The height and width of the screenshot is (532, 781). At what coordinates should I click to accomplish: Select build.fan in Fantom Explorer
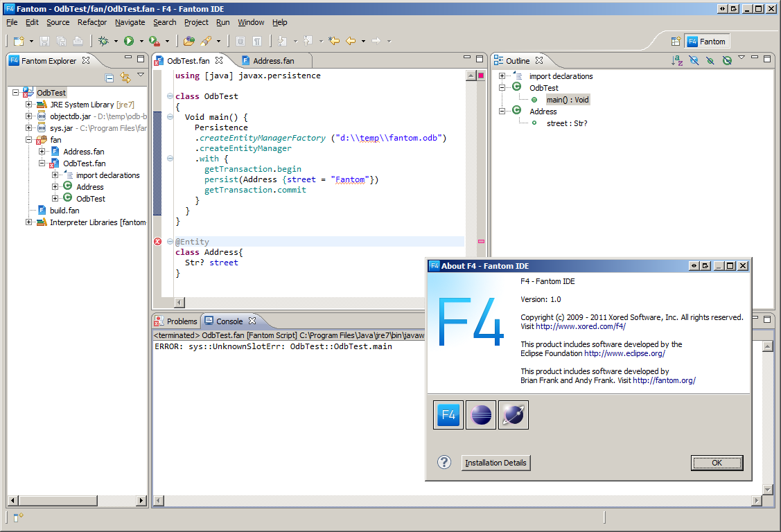pyautogui.click(x=64, y=211)
